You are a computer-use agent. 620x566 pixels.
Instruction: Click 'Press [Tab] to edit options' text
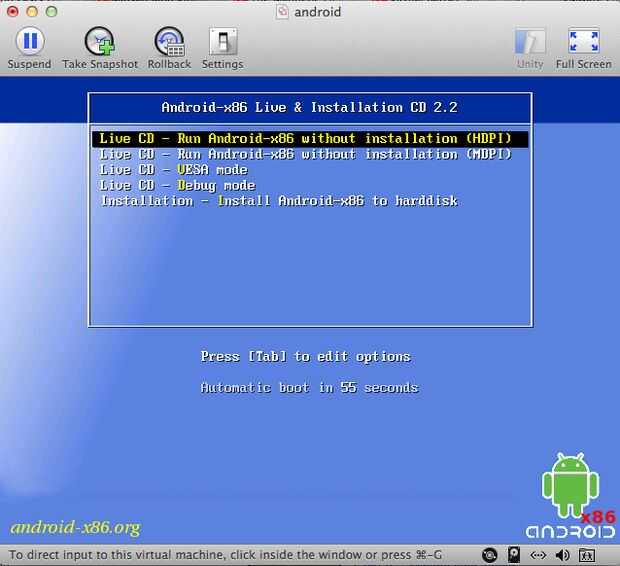tap(306, 357)
